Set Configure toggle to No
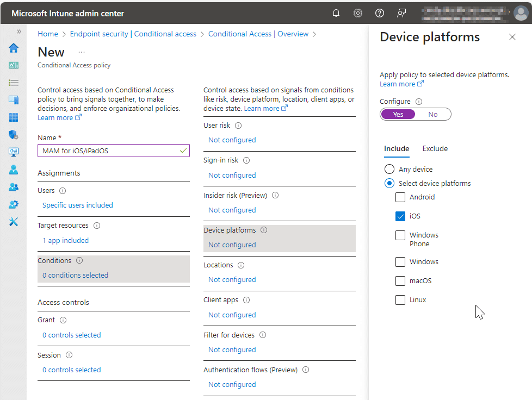532x400 pixels. pyautogui.click(x=433, y=114)
